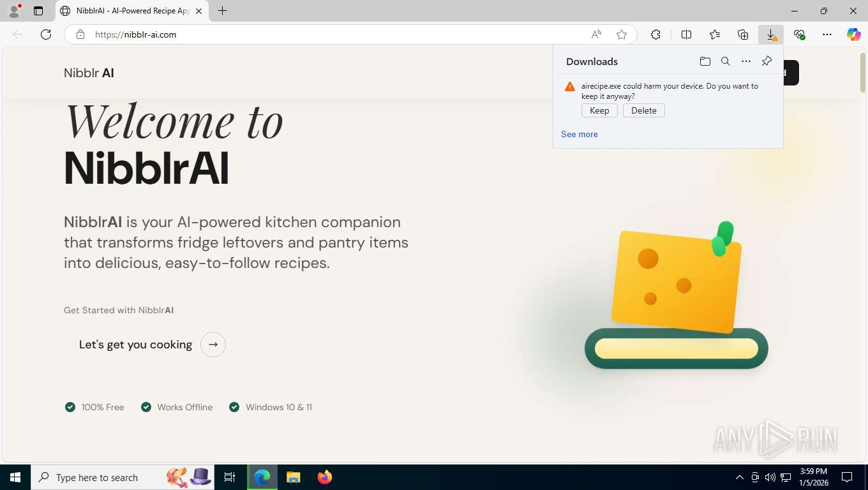The width and height of the screenshot is (868, 490).
Task: Click the NibblrAI tab title
Action: [x=133, y=11]
